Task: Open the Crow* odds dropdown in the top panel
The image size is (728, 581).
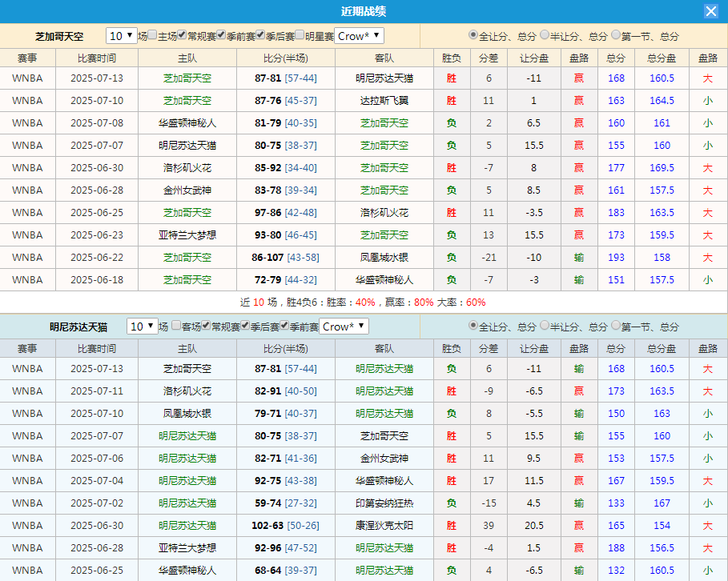Action: [360, 35]
